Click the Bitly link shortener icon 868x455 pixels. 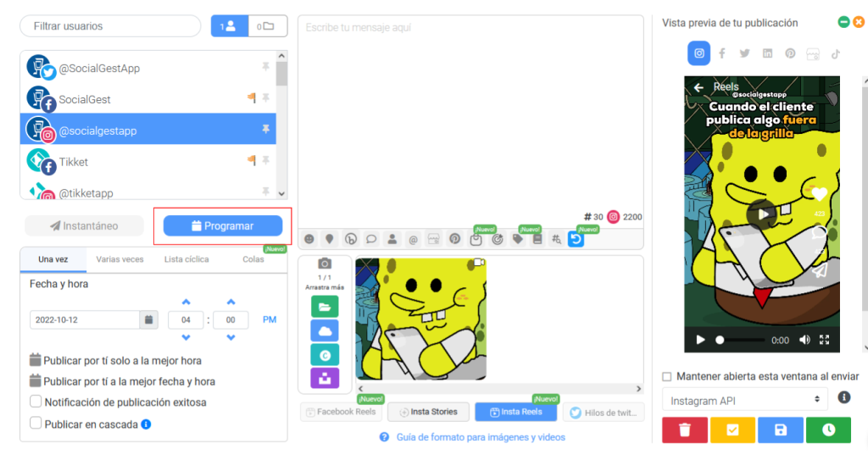click(350, 239)
